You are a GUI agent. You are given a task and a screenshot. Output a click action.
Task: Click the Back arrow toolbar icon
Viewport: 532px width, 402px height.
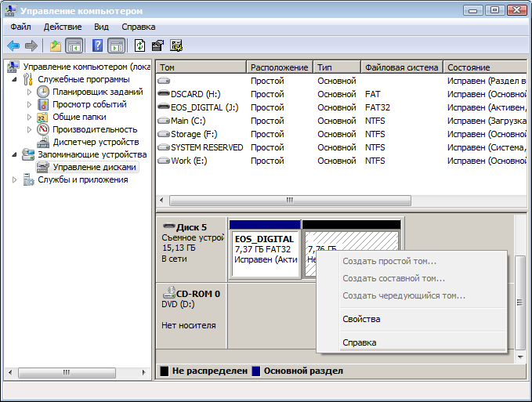pyautogui.click(x=13, y=45)
